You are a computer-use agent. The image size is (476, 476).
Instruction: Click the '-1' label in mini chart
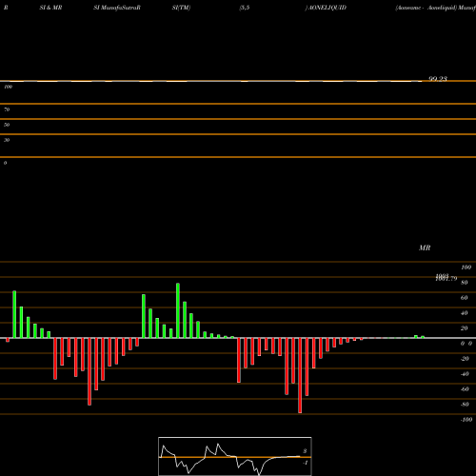(306, 463)
